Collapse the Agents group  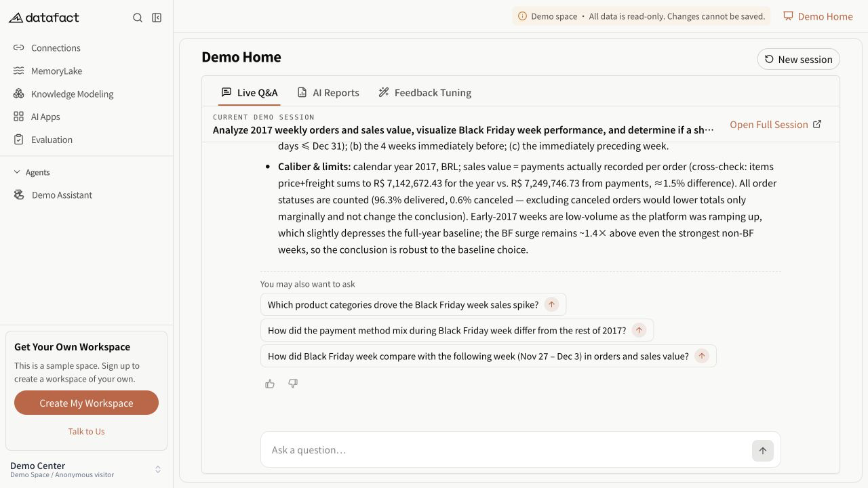tap(32, 172)
